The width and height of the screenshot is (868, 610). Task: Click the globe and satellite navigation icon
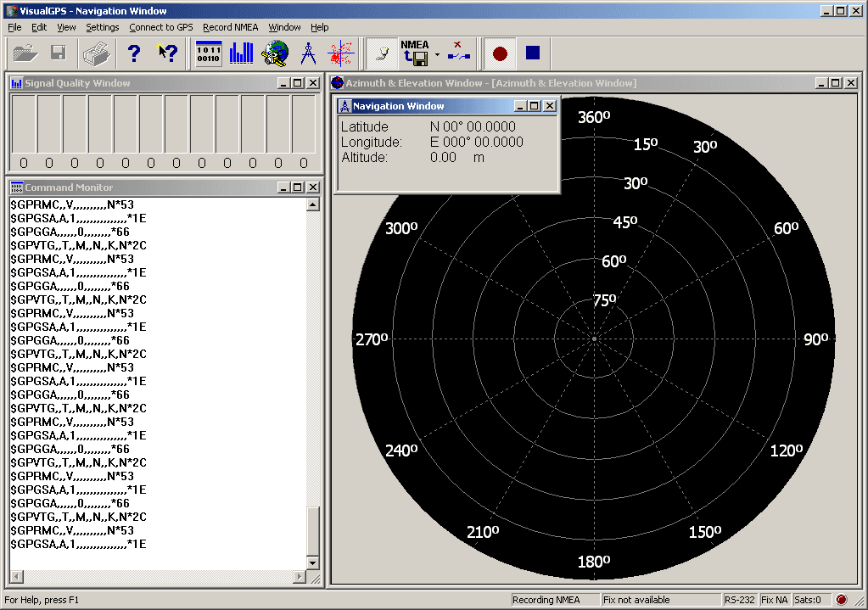pos(274,53)
